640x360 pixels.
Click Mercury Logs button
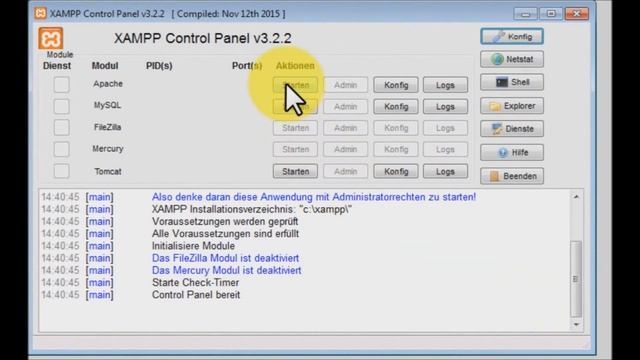tap(445, 149)
